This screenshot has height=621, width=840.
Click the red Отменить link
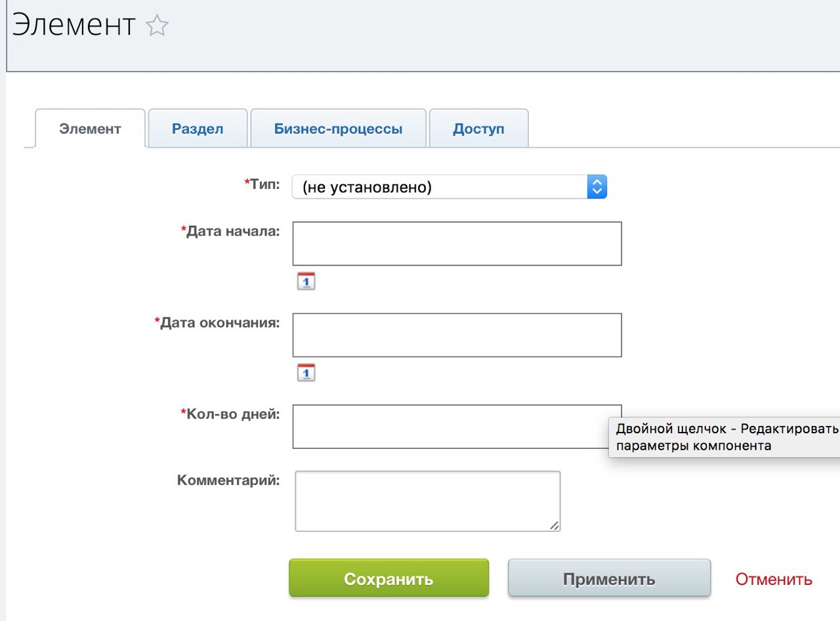point(774,579)
